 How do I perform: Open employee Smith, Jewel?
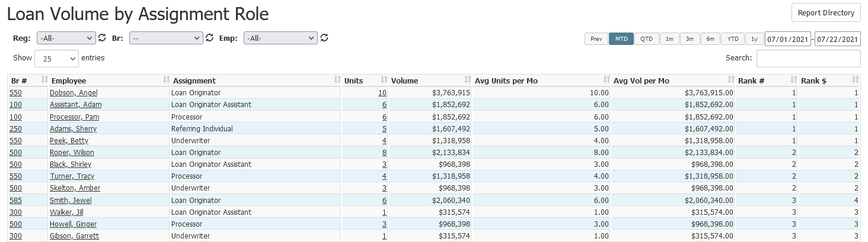[x=71, y=200]
